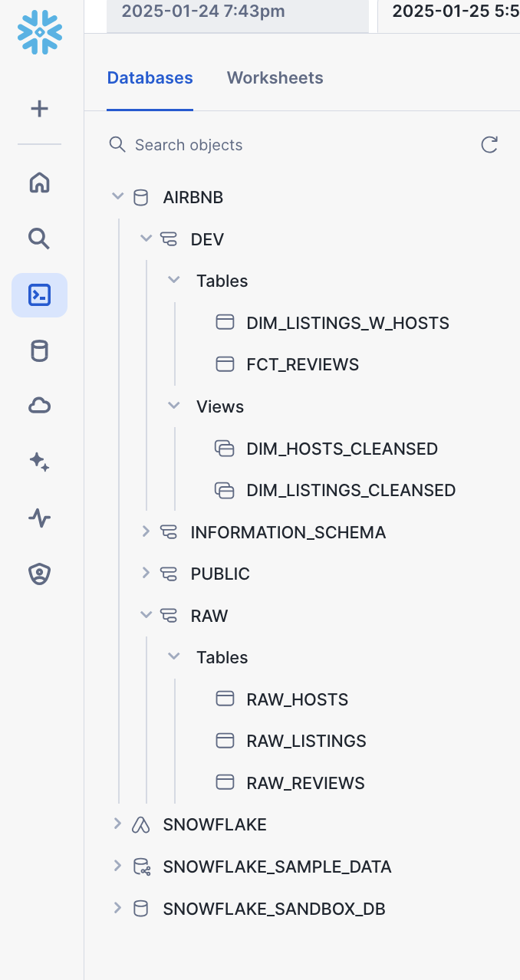Select the Databases tab
This screenshot has width=520, height=980.
pyautogui.click(x=150, y=78)
